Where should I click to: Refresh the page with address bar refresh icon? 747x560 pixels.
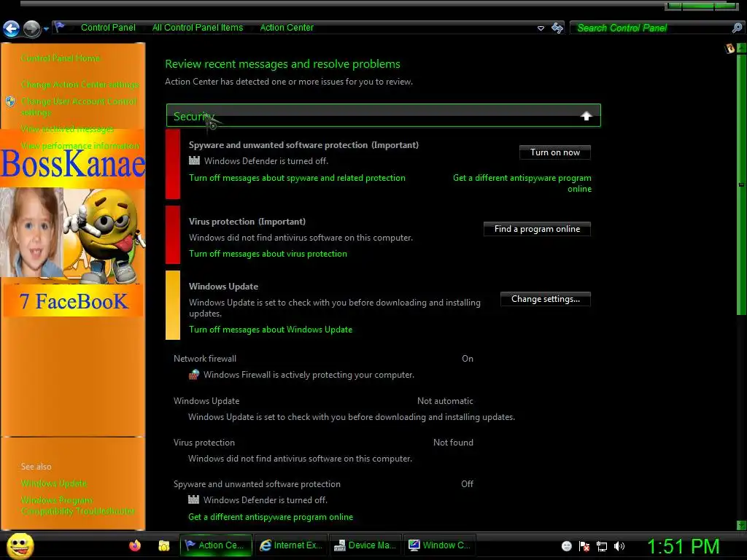557,28
